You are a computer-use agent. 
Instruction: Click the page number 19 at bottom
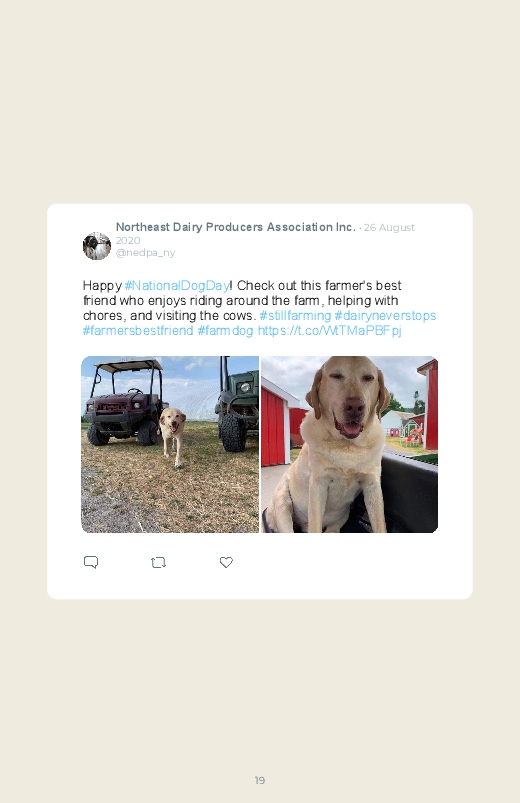[x=260, y=780]
